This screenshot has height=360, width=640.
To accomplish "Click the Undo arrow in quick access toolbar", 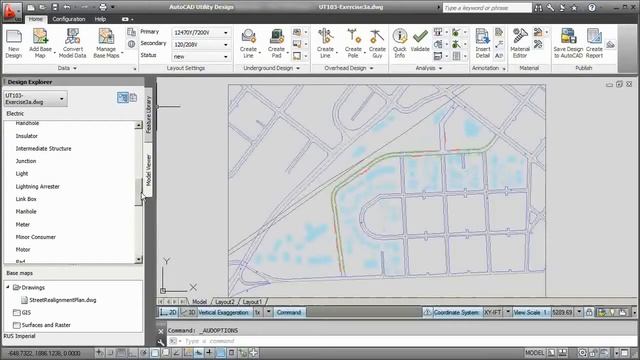I will [x=67, y=7].
